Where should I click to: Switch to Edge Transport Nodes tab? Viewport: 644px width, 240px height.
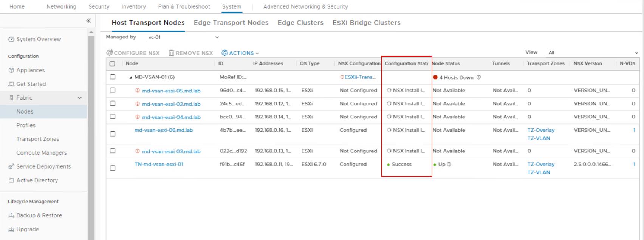coord(231,23)
